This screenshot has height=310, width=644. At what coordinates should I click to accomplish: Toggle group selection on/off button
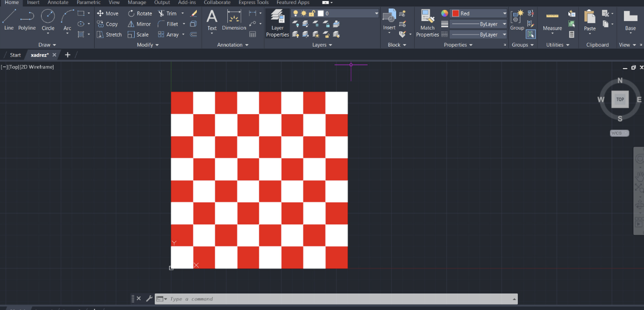pos(531,35)
